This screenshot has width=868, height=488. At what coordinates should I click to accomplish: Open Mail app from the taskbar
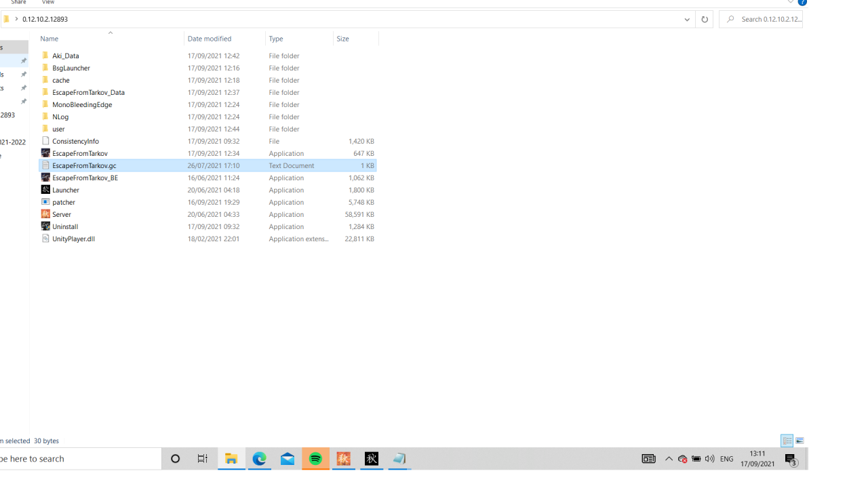pyautogui.click(x=288, y=459)
